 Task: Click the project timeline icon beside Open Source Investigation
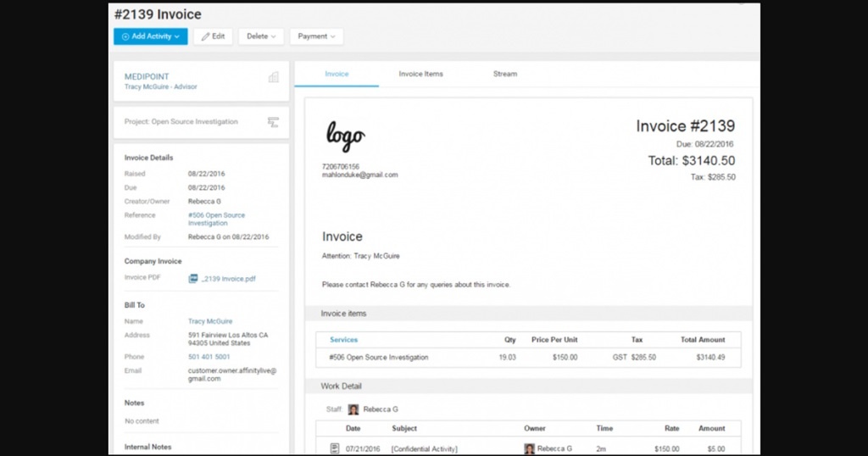(x=273, y=122)
